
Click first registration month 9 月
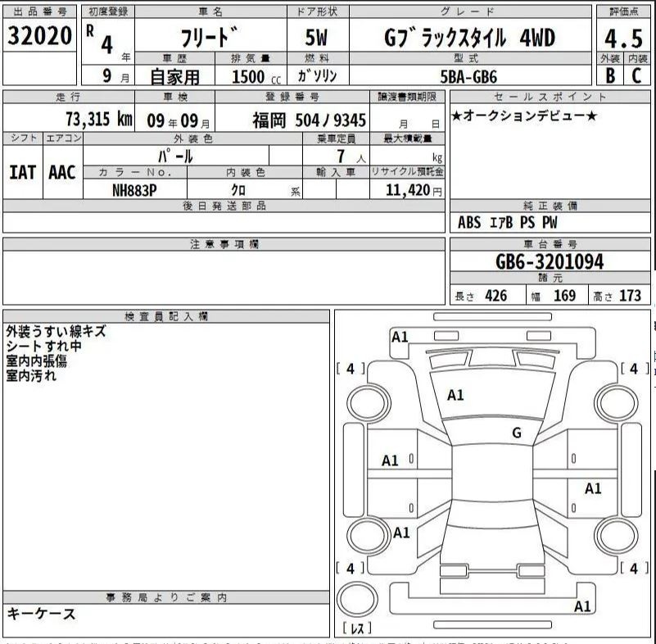tap(116, 76)
